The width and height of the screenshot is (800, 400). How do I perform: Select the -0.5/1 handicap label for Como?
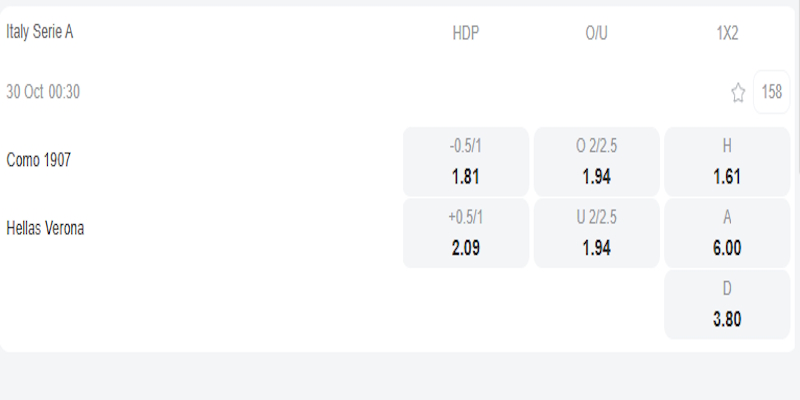[466, 146]
